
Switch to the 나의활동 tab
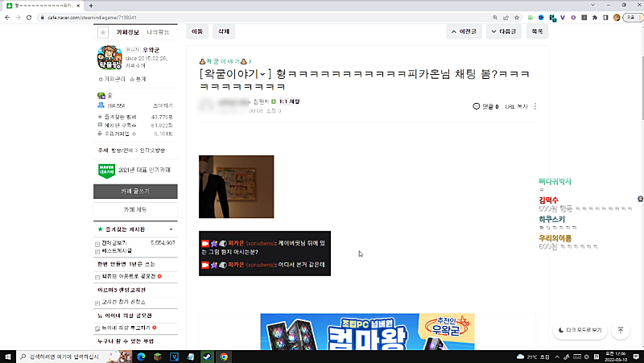pyautogui.click(x=157, y=32)
